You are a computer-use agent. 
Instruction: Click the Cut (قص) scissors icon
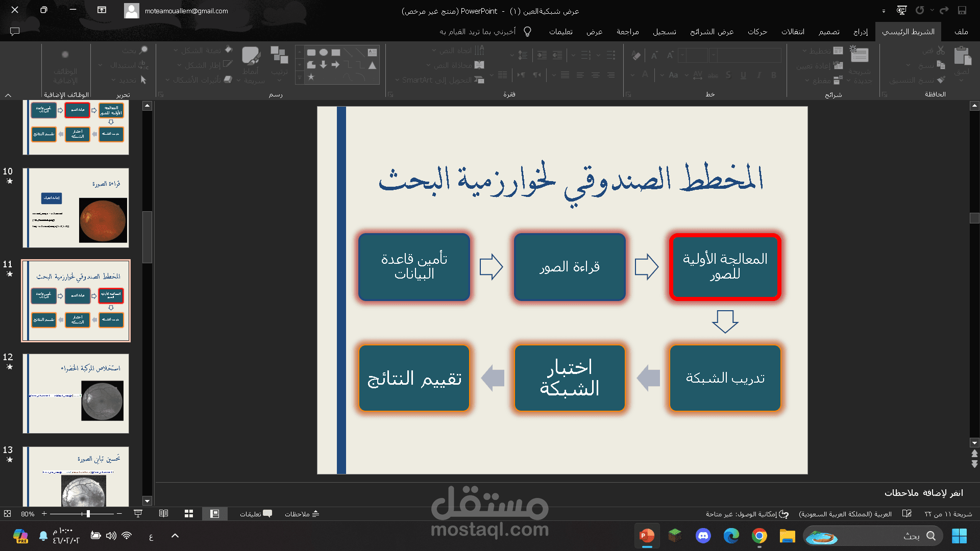click(x=941, y=51)
